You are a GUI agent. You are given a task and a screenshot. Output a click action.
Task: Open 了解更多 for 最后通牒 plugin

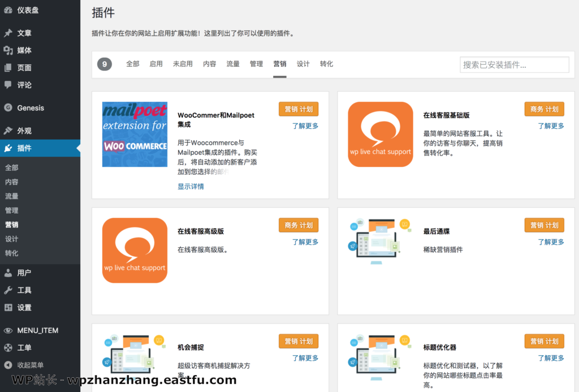click(x=551, y=242)
